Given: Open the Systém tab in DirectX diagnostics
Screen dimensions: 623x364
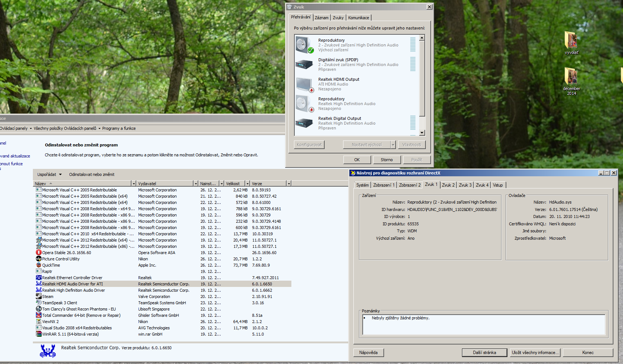Looking at the screenshot, I should tap(363, 185).
